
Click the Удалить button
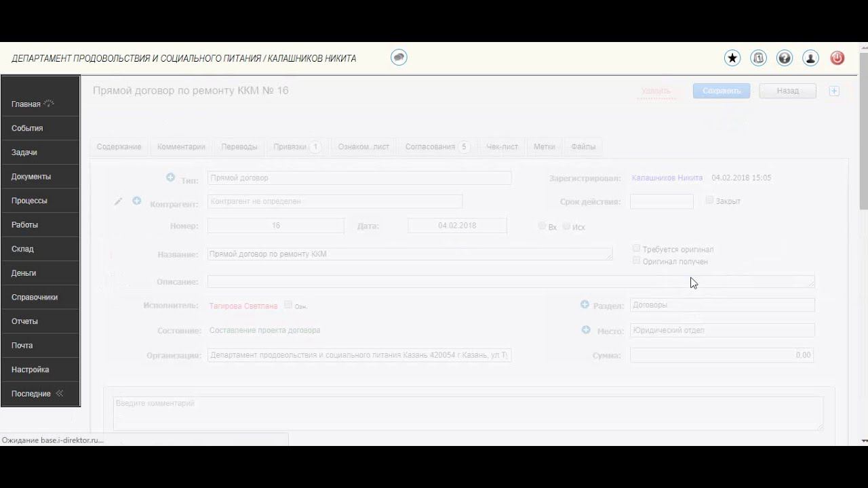656,91
